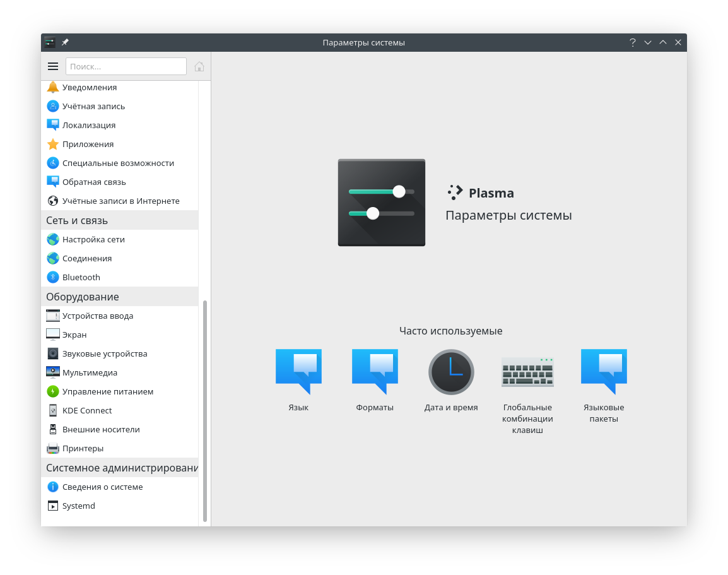Click the pin icon in the title bar
The width and height of the screenshot is (728, 575).
[x=65, y=42]
